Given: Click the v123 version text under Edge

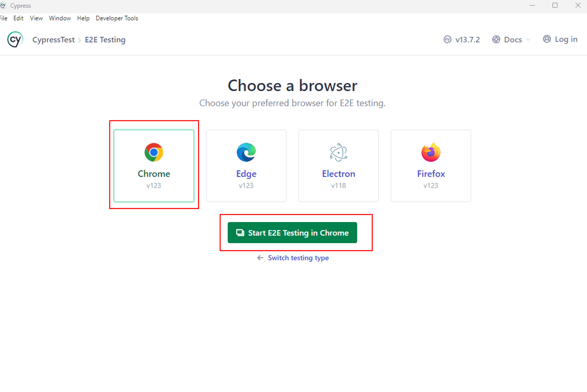Looking at the screenshot, I should (246, 185).
